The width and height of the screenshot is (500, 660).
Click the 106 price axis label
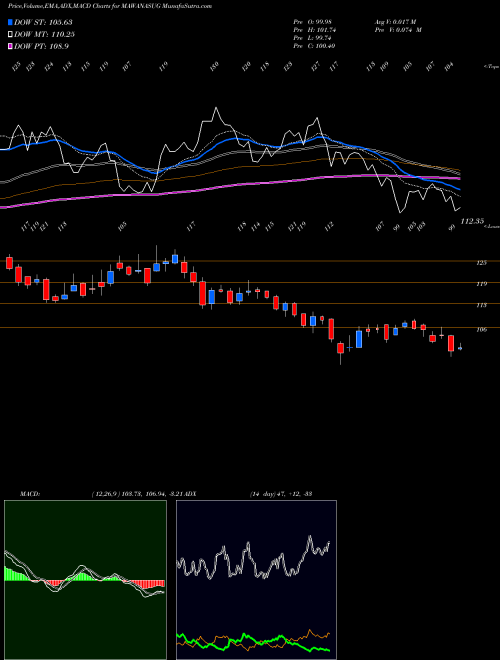click(x=481, y=330)
